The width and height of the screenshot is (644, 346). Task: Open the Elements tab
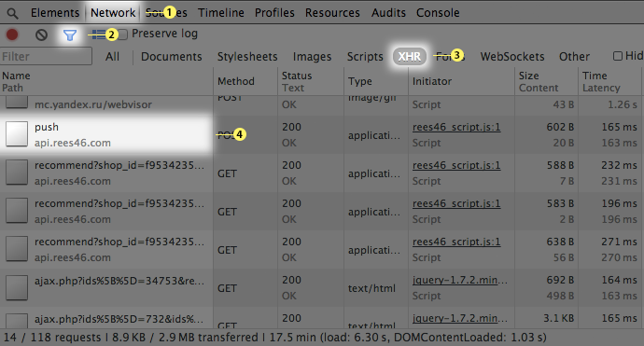pos(55,13)
